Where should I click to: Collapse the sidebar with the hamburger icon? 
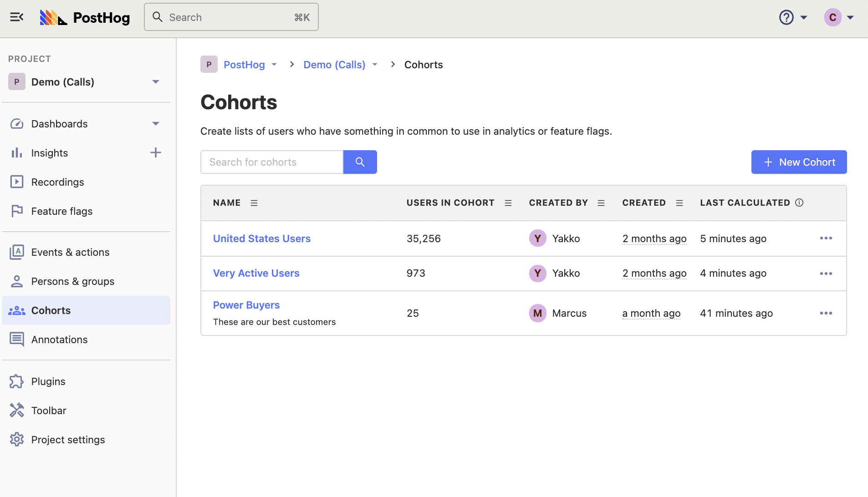(x=17, y=17)
